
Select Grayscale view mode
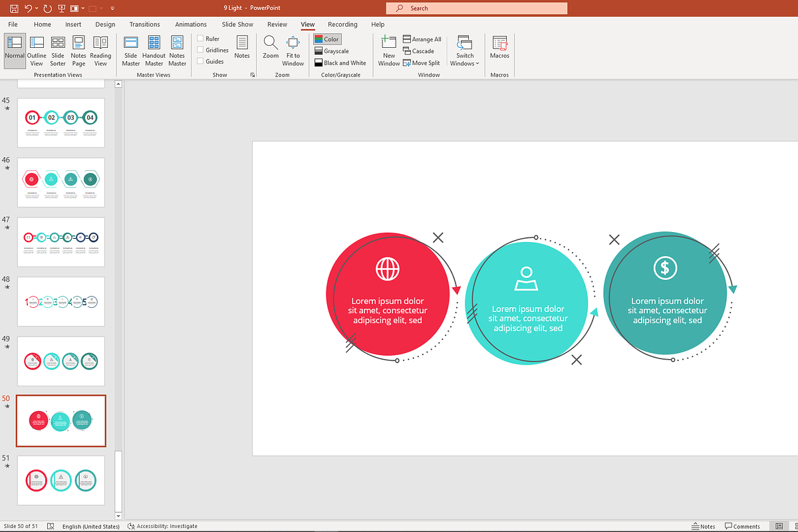[331, 51]
